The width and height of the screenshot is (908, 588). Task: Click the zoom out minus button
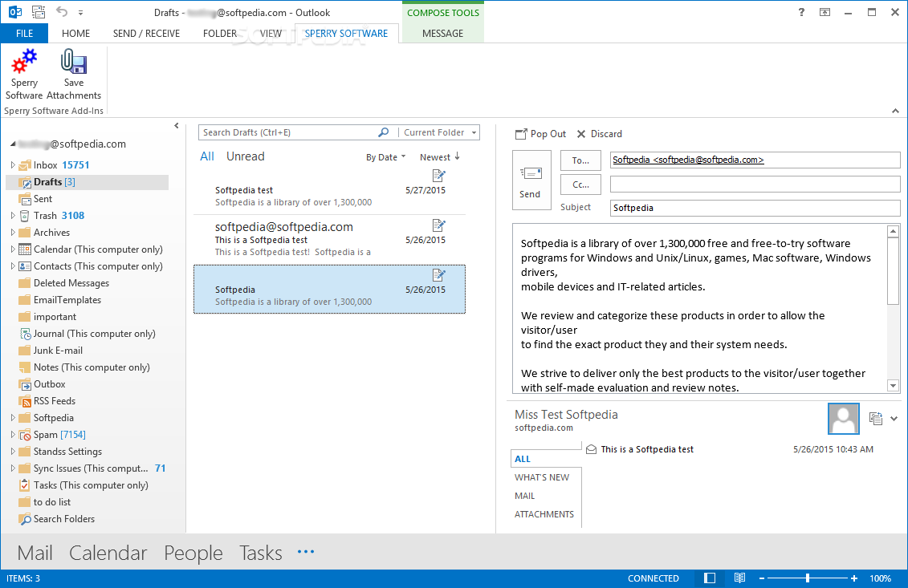pos(762,578)
